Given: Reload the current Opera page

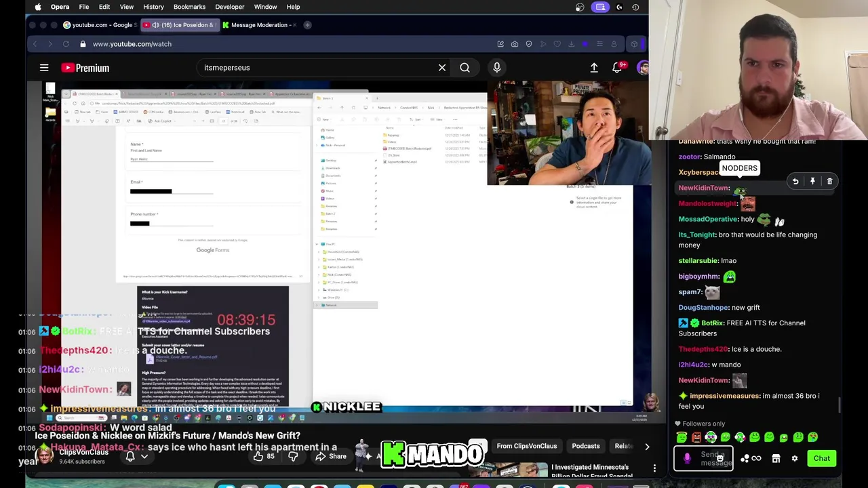Looking at the screenshot, I should coord(66,44).
